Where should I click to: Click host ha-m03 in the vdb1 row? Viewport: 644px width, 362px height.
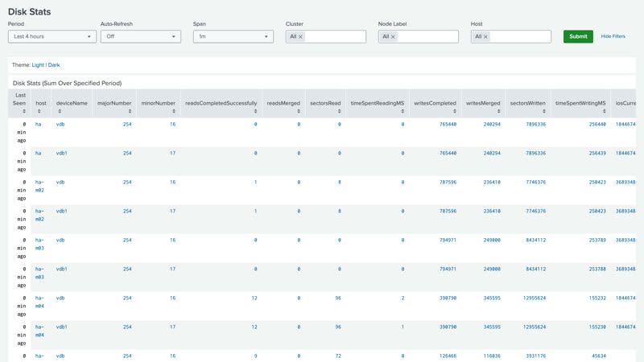click(39, 273)
